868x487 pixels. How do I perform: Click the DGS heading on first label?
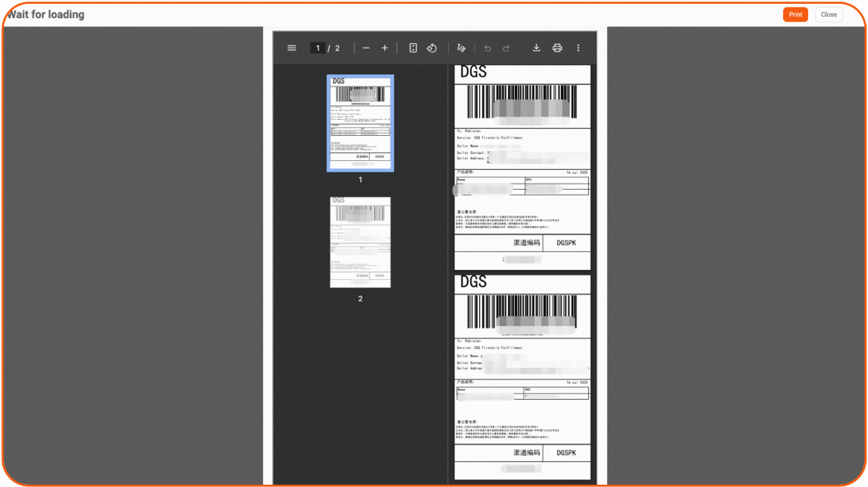coord(473,73)
